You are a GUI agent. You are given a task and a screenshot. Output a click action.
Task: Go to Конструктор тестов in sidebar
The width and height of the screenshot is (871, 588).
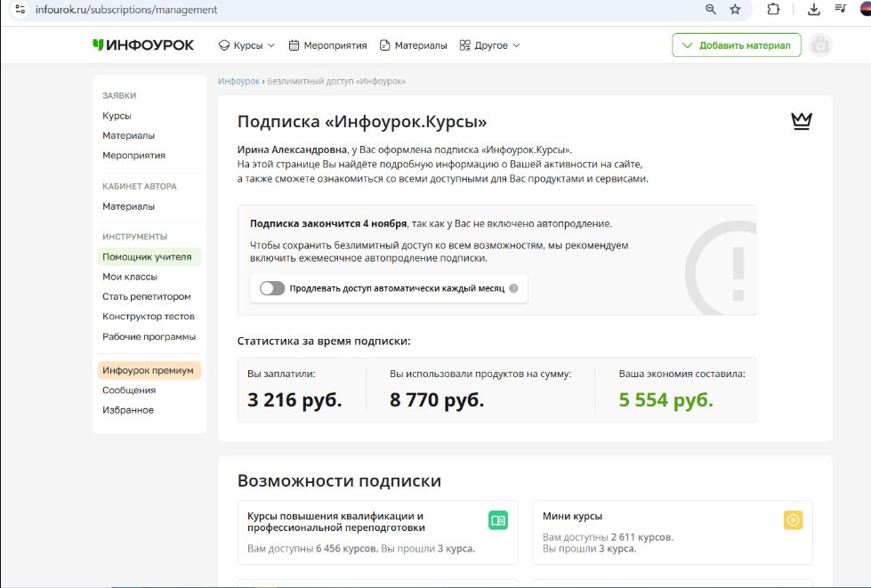point(148,317)
